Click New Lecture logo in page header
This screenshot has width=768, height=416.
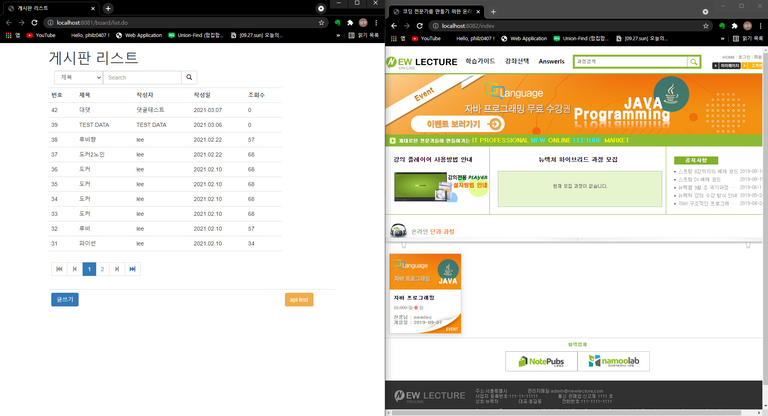[x=422, y=62]
